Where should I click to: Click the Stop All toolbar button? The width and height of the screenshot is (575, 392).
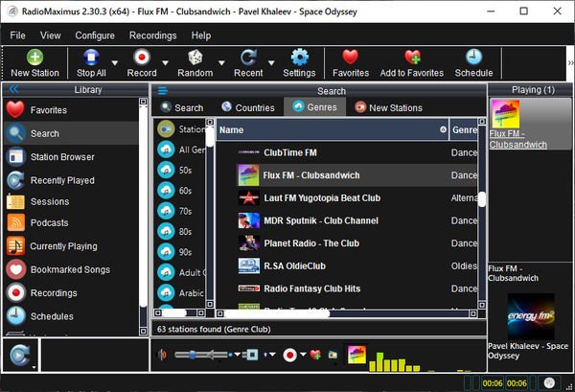click(91, 63)
